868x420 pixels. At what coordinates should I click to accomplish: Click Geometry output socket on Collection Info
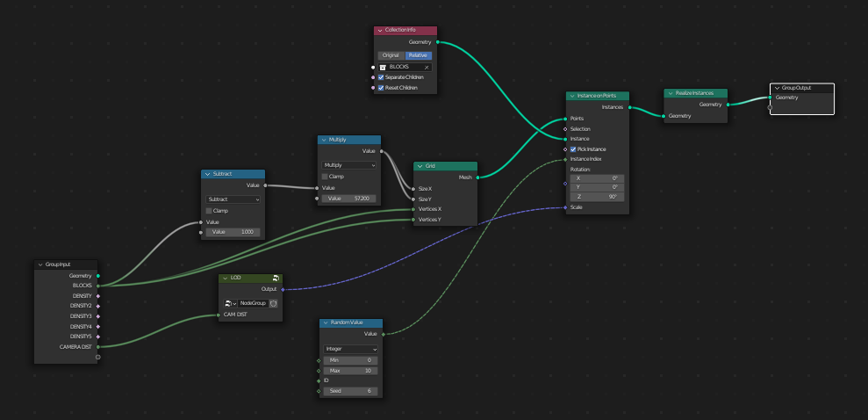tap(438, 42)
